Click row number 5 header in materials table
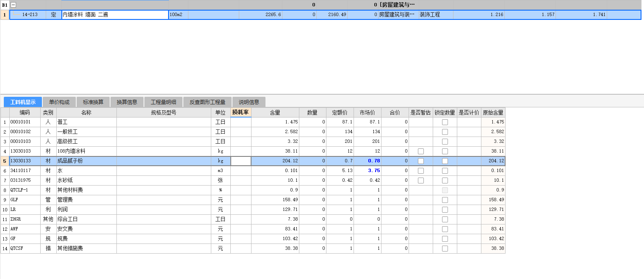The height and width of the screenshot is (279, 644). click(x=5, y=161)
